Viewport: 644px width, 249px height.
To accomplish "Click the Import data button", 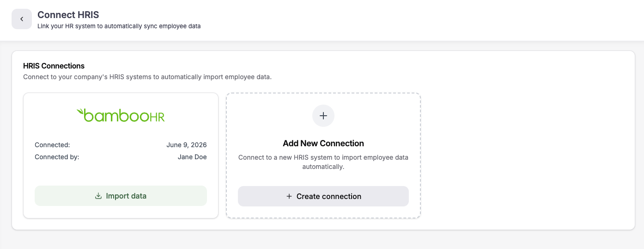I will 121,196.
